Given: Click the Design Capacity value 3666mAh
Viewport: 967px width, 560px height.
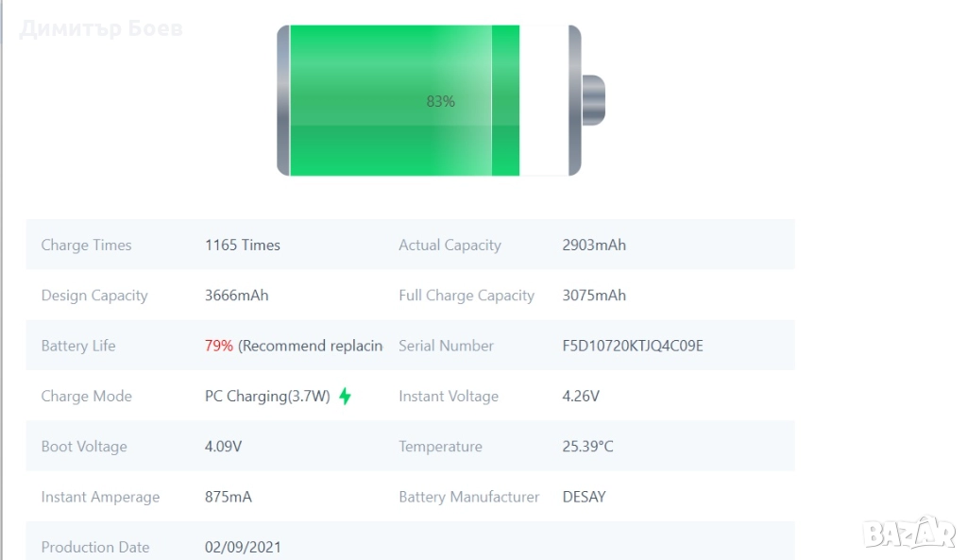Looking at the screenshot, I should 236,296.
